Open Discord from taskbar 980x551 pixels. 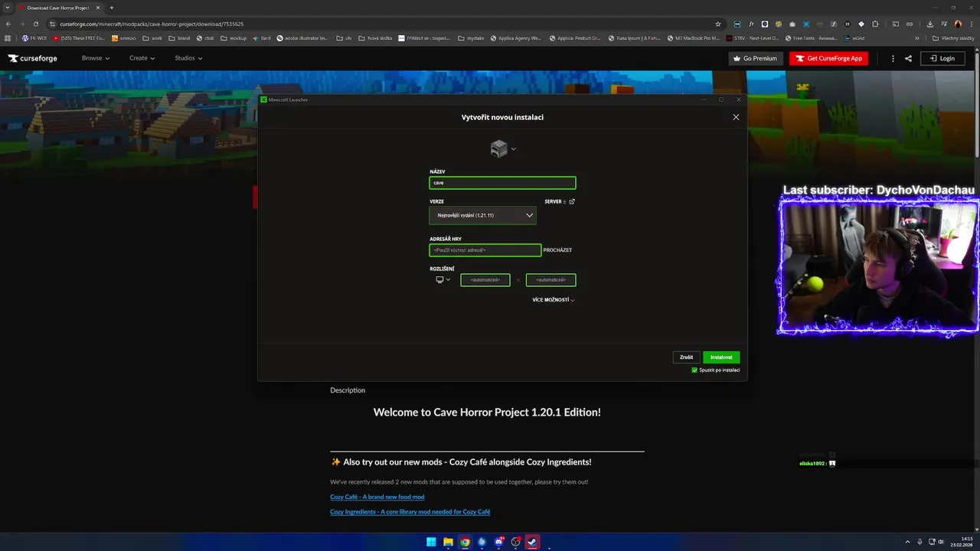(498, 542)
